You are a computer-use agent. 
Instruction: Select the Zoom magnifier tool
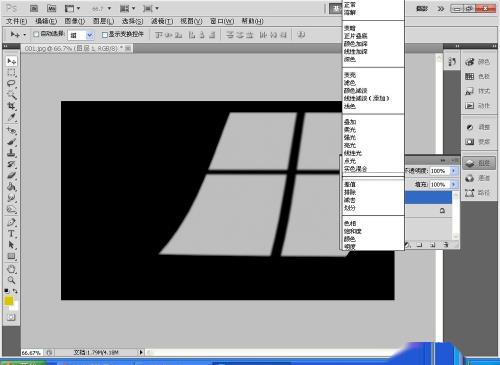tap(11, 280)
